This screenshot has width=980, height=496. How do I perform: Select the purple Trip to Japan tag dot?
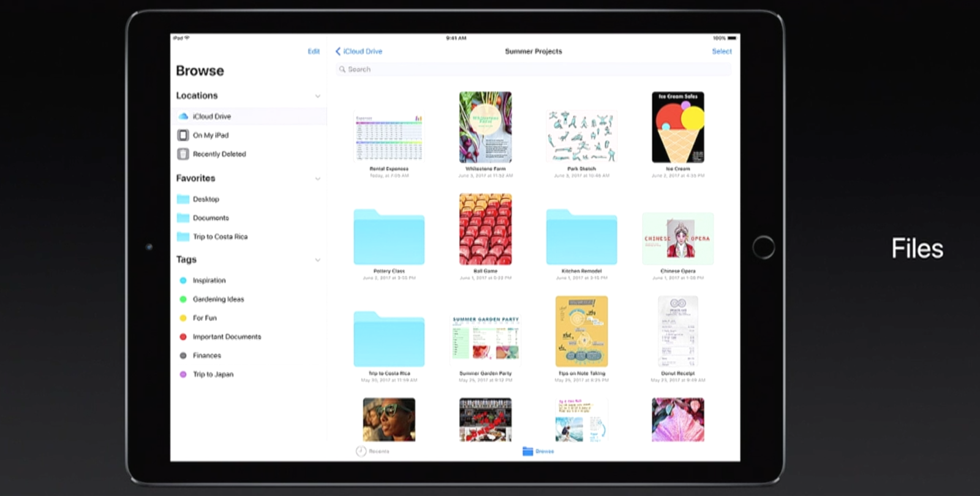coord(183,374)
